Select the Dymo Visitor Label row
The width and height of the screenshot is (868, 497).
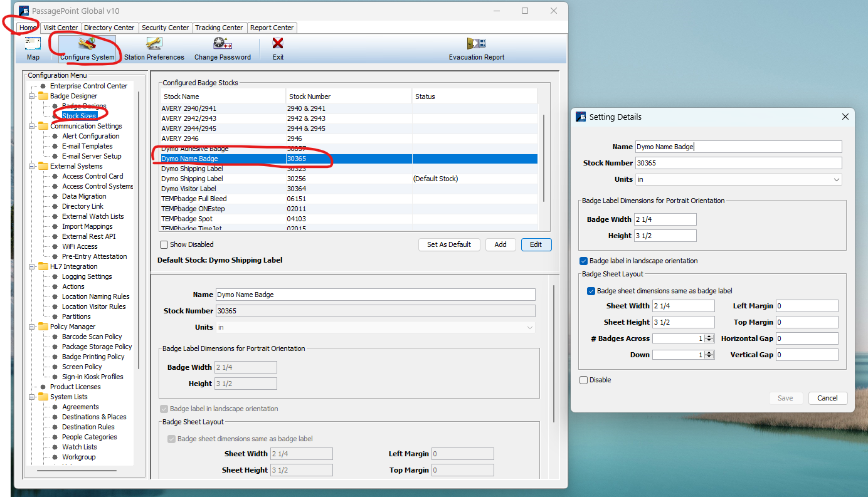[349, 189]
